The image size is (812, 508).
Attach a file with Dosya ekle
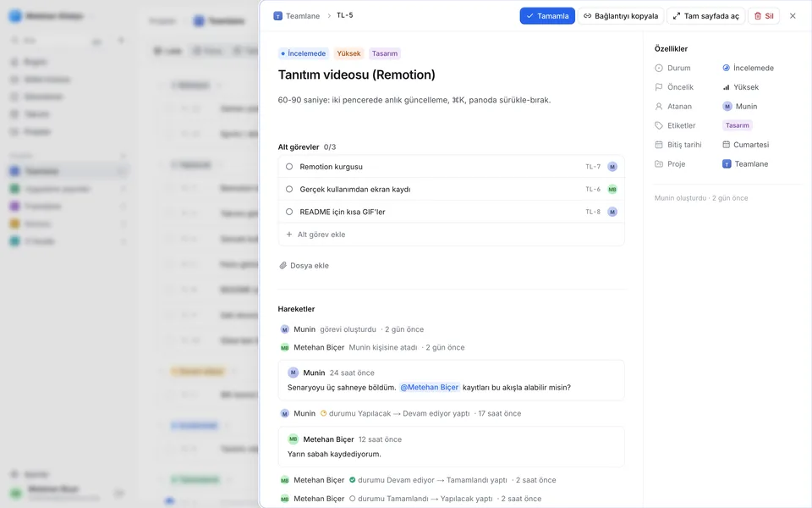point(304,265)
